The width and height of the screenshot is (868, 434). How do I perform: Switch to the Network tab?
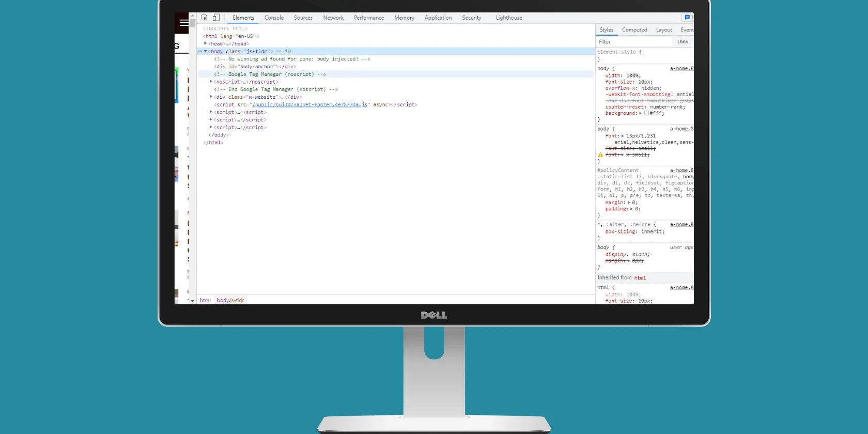tap(333, 18)
